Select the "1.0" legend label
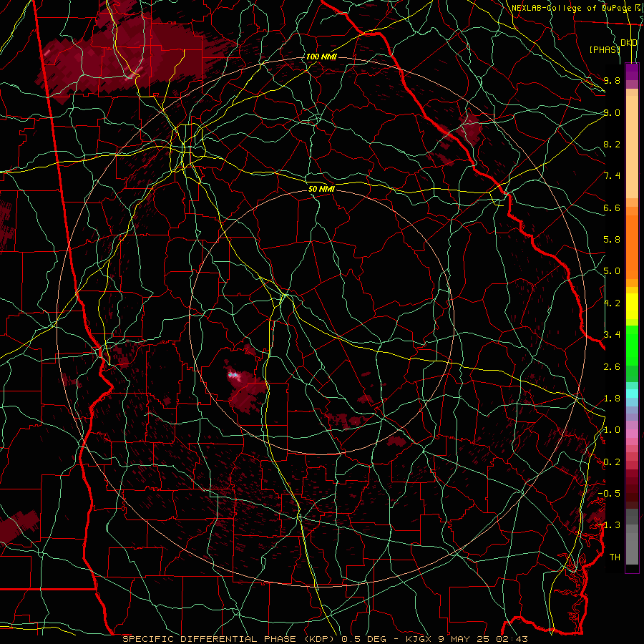This screenshot has width=644, height=644. point(612,430)
